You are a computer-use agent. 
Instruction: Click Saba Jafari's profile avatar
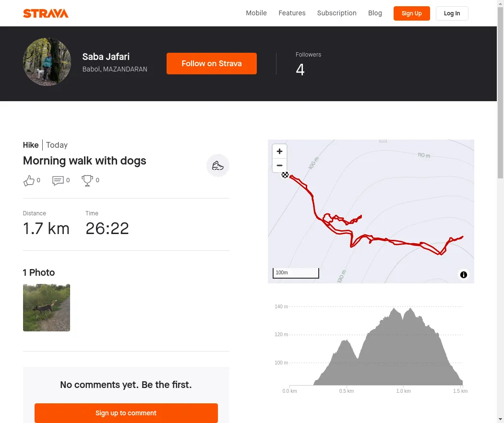pyautogui.click(x=47, y=62)
